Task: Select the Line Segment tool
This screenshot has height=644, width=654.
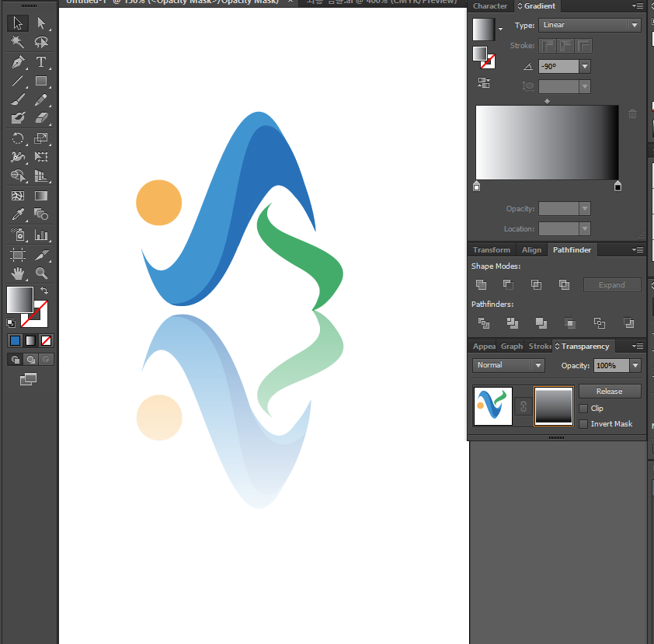Action: point(18,81)
